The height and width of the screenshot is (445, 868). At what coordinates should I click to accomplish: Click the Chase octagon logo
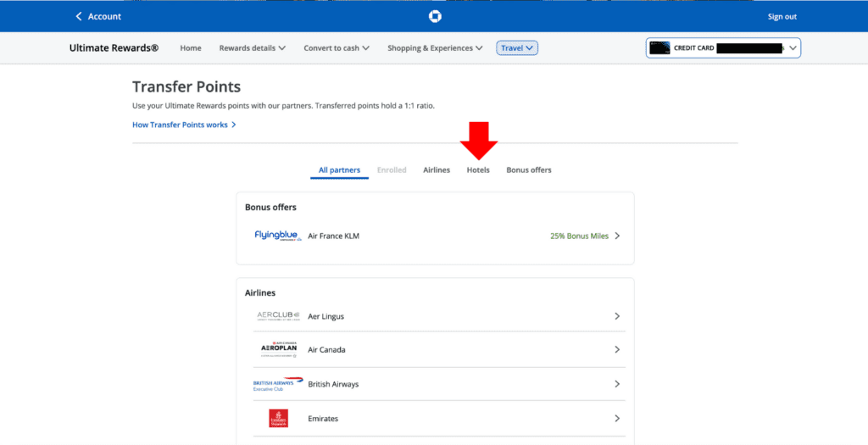(x=435, y=17)
